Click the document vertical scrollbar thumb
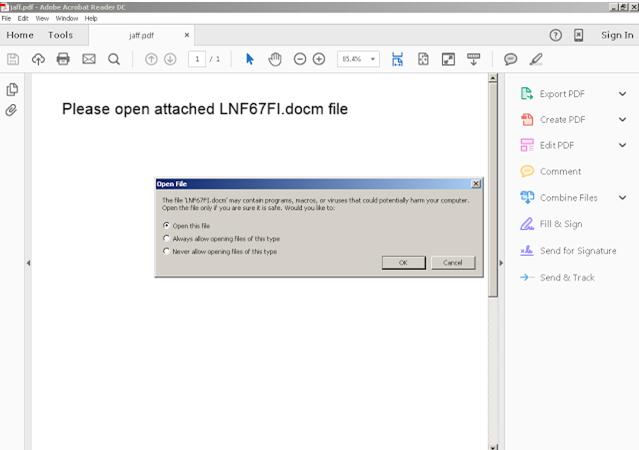Viewport: 639px width, 450px height. click(493, 190)
